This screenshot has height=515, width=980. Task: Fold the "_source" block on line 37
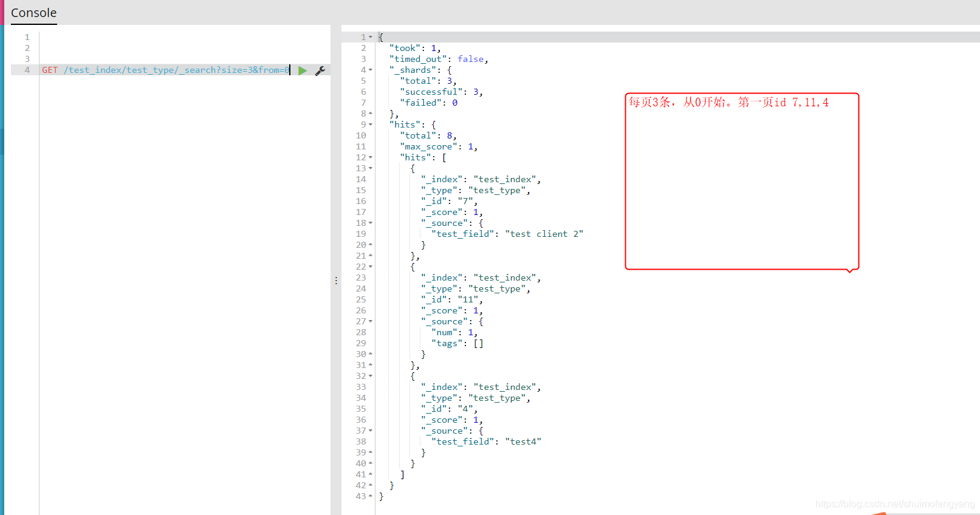[371, 431]
